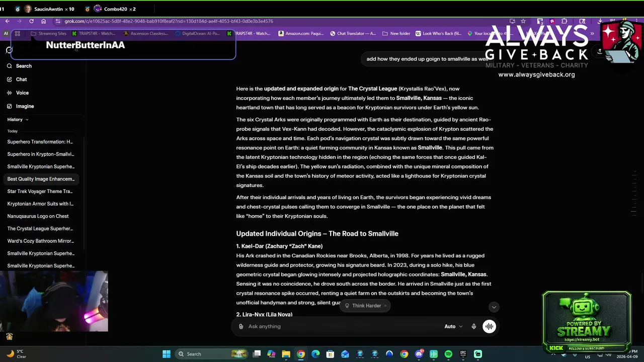Open the weather widget showing 5°C Clear

point(16,354)
